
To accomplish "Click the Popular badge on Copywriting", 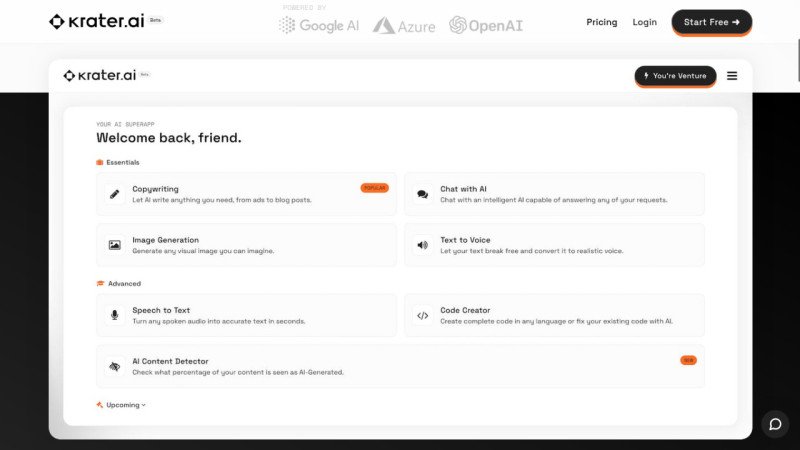I will tap(374, 188).
